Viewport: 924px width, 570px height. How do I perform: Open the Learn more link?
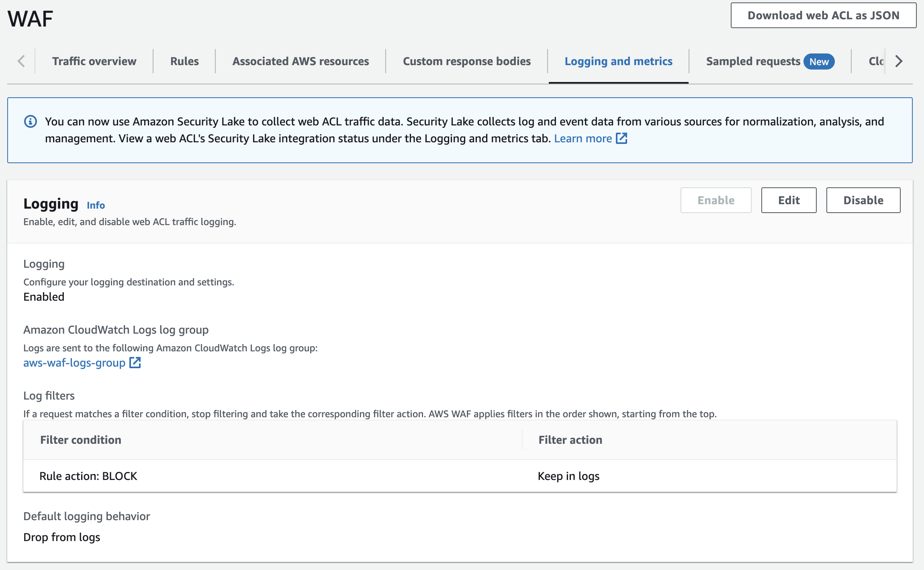coord(583,138)
